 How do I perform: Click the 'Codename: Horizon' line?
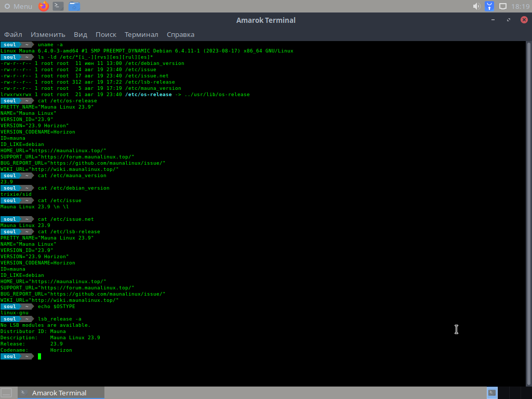tap(36, 350)
